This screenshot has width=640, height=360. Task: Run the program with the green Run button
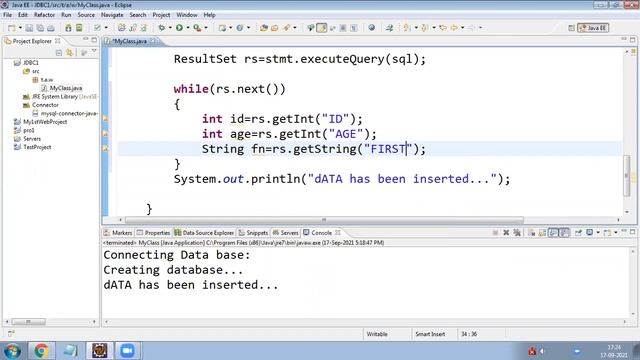179,28
